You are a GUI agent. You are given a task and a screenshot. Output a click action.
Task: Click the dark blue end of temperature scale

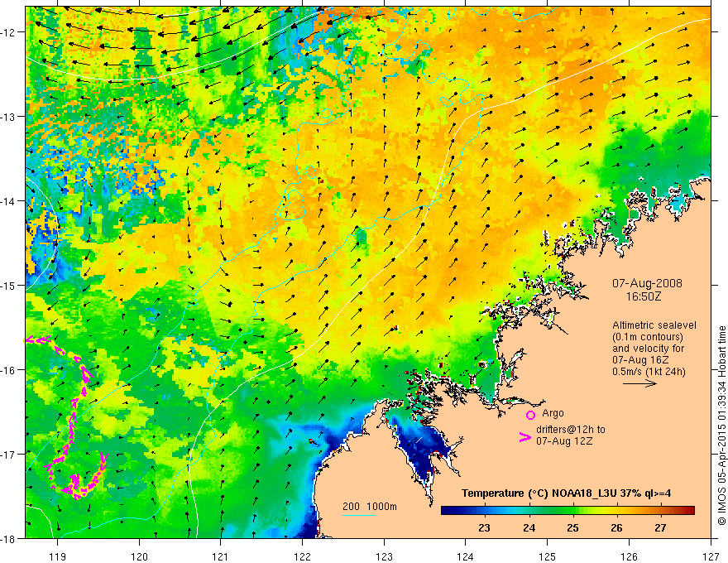[447, 510]
